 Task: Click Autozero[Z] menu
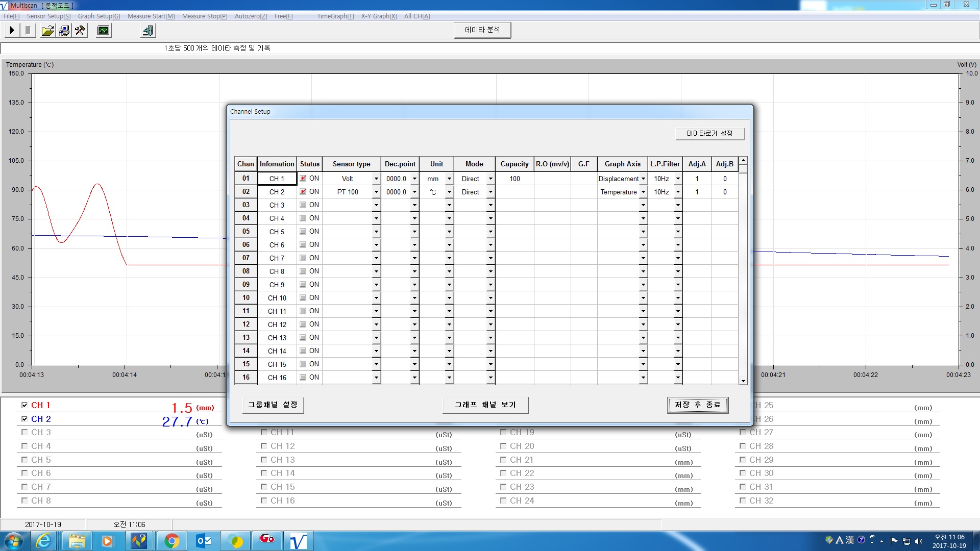click(251, 16)
